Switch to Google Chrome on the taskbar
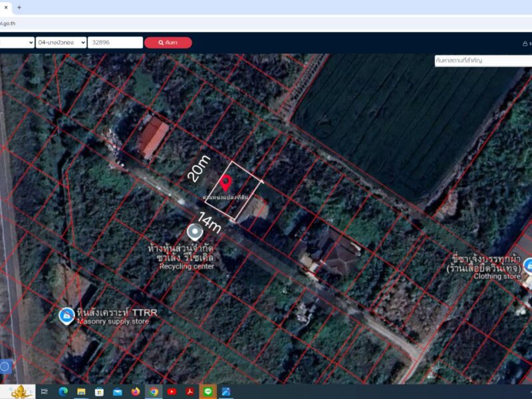This screenshot has height=399, width=532. coord(154,392)
